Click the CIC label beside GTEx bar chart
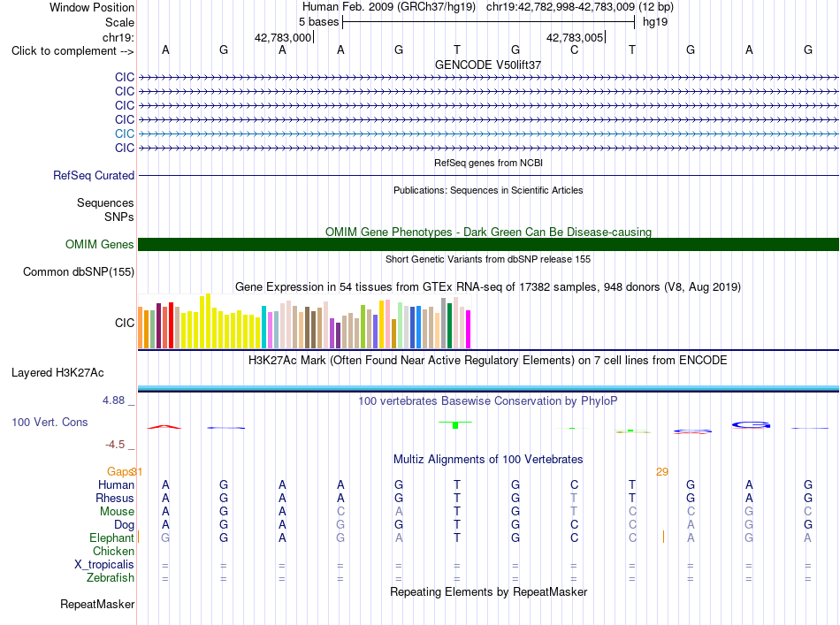Viewport: 840px width, 625px height. tap(125, 323)
